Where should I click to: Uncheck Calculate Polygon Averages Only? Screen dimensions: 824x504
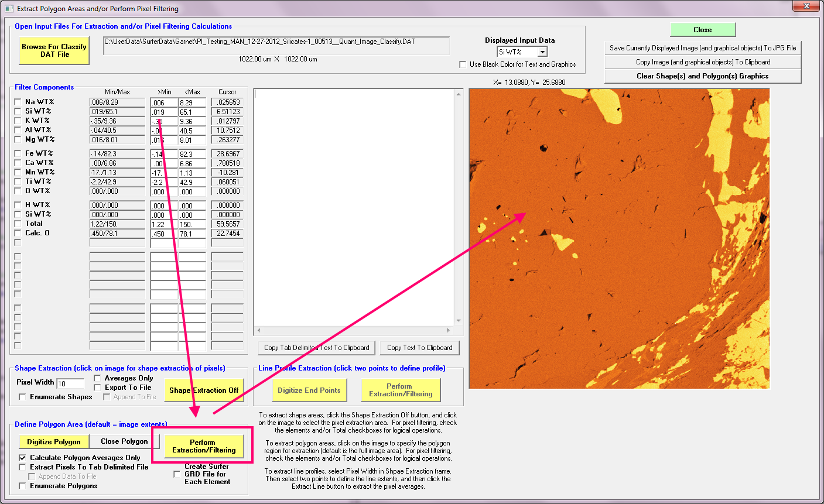point(22,458)
